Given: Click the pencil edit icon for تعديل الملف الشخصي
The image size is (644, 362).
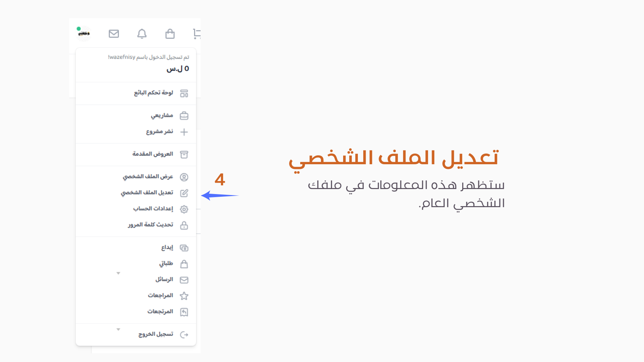Looking at the screenshot, I should coord(184,193).
